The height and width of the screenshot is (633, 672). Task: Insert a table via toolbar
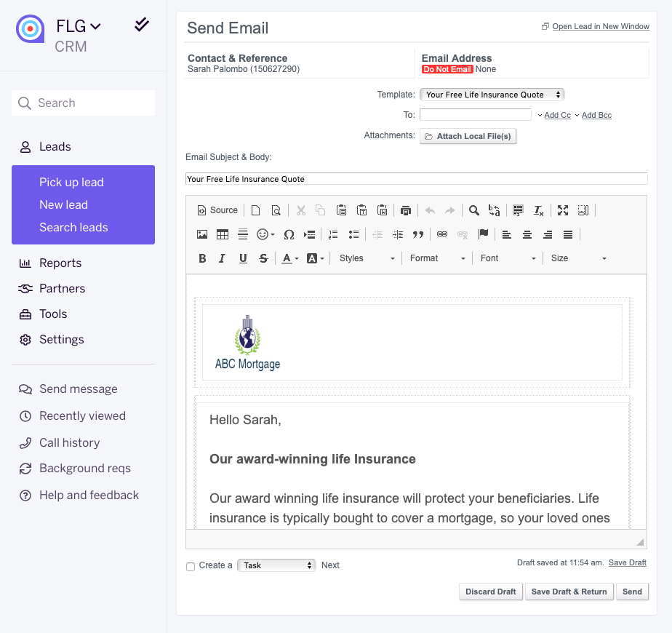pos(223,234)
